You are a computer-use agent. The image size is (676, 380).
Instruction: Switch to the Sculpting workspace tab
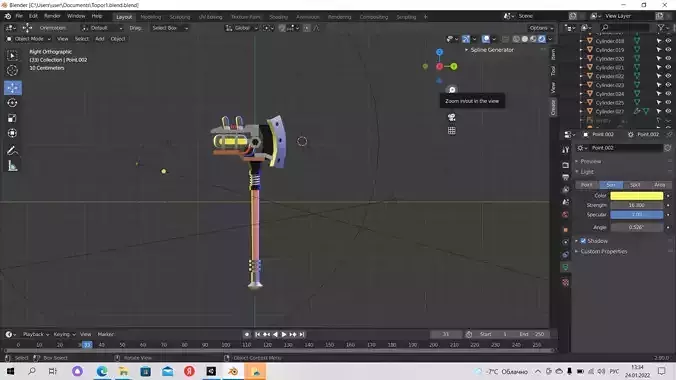pos(180,17)
